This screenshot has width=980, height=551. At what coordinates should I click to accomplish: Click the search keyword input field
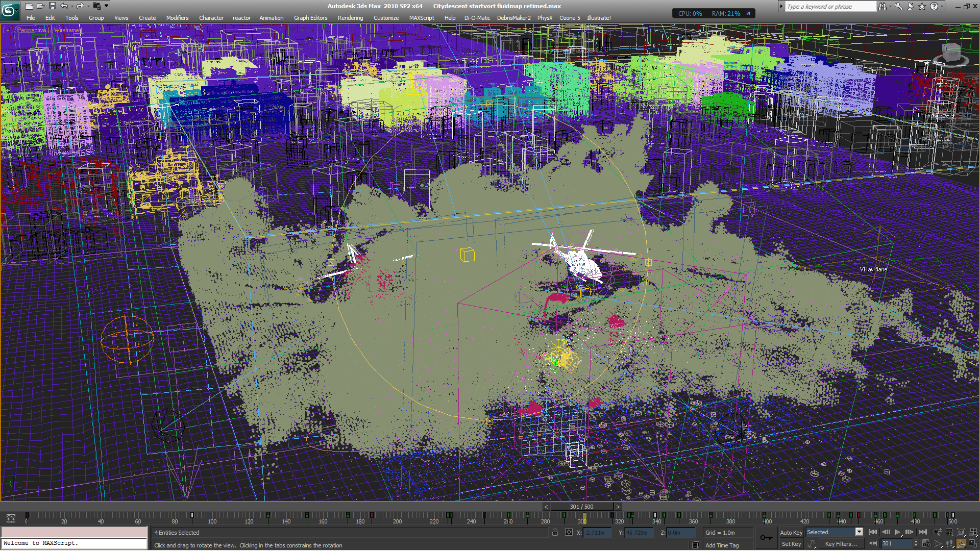tap(829, 7)
